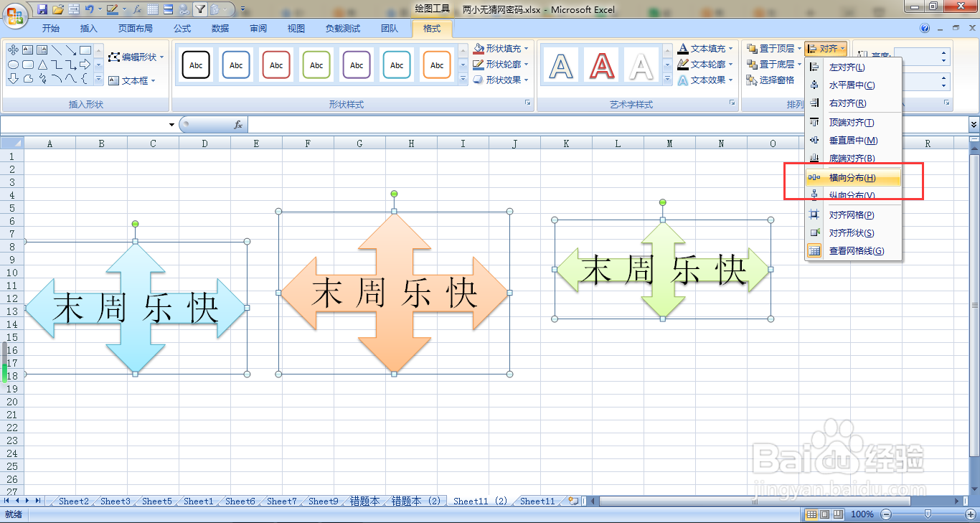This screenshot has width=980, height=523.
Task: Toggle 查看网格线(G) view gridlines option
Action: pos(854,251)
